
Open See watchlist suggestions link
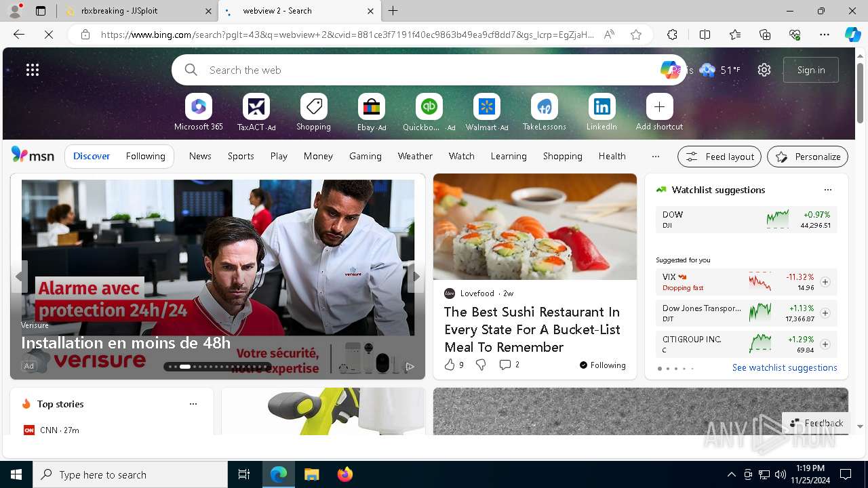[x=785, y=367]
